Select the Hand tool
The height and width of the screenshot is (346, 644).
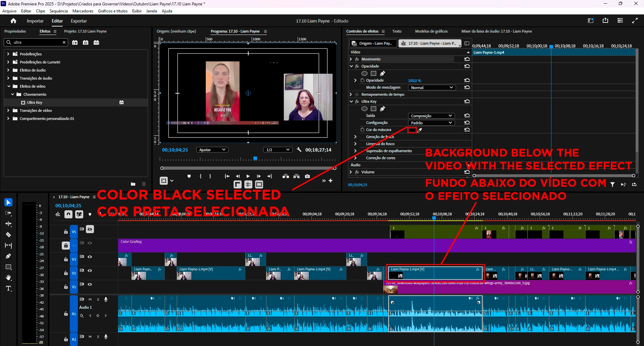pyautogui.click(x=8, y=277)
